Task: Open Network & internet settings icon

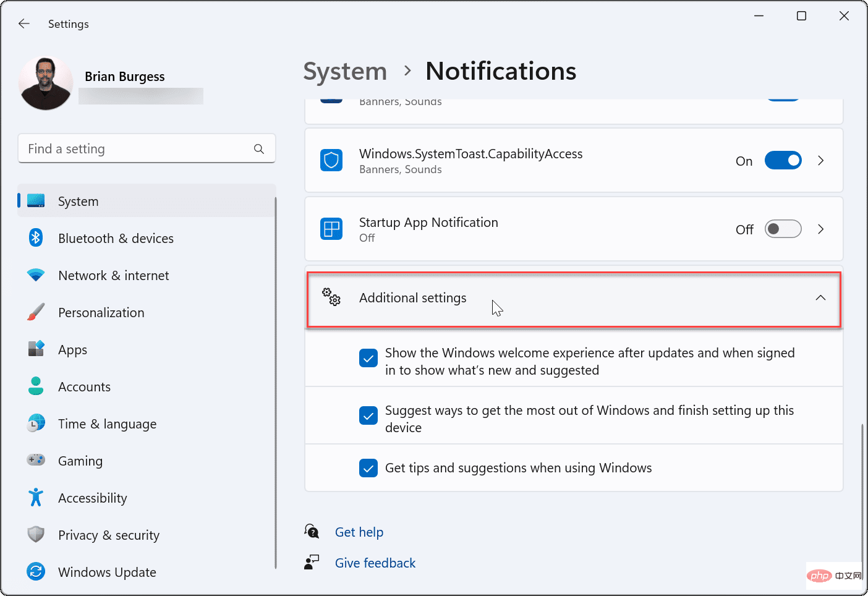Action: coord(36,275)
